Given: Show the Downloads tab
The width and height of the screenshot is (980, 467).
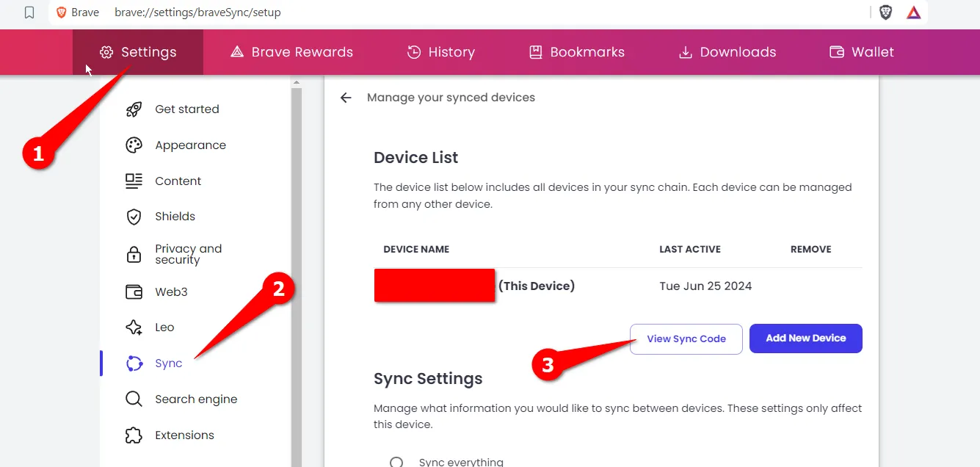Looking at the screenshot, I should point(727,52).
